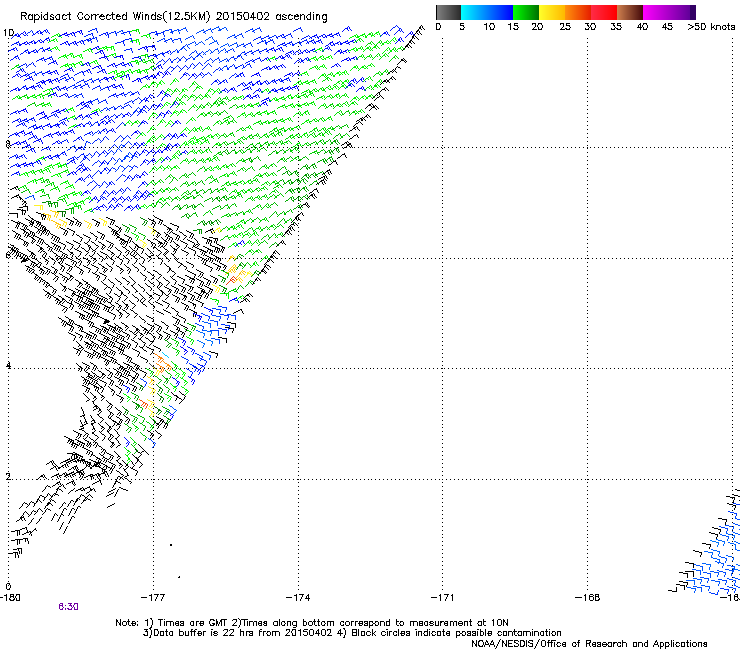Click the longitude label '-171'
This screenshot has height=650, width=740.
coord(442,598)
